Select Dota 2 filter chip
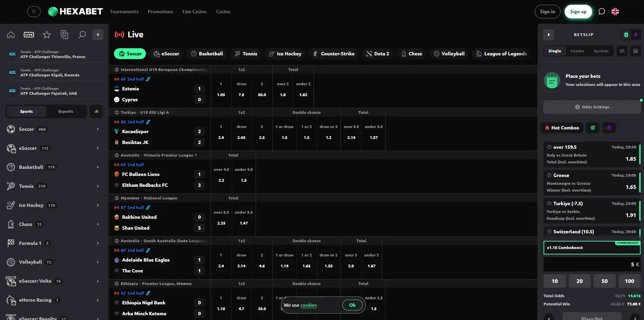Viewport: 644px width, 320px height. pos(378,54)
